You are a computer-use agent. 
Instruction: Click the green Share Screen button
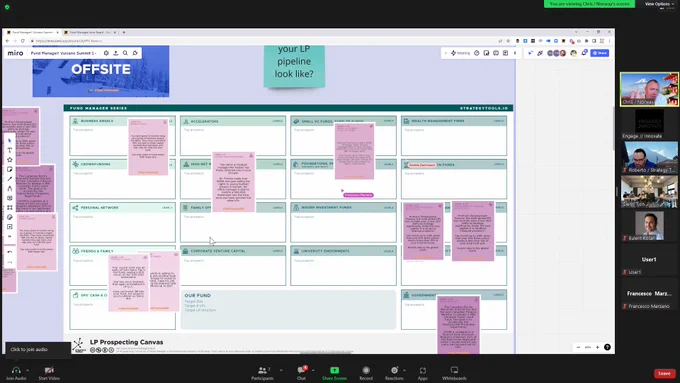coord(334,373)
